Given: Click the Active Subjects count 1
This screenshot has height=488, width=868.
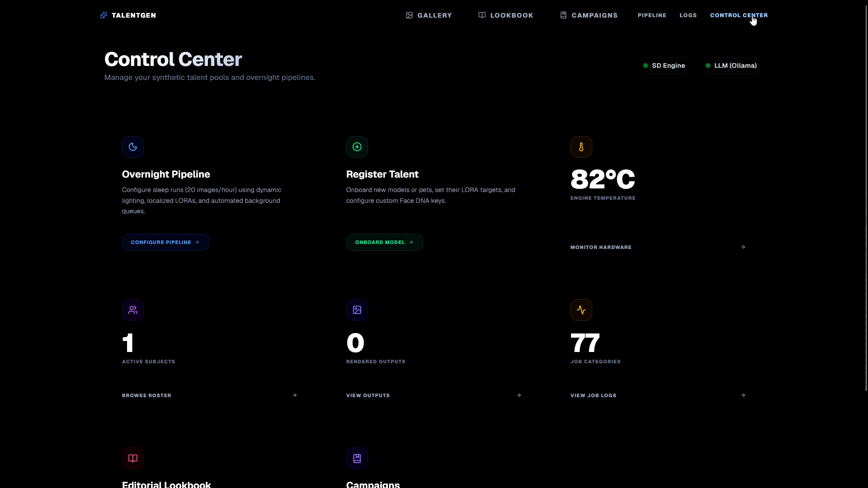Looking at the screenshot, I should coord(128,343).
